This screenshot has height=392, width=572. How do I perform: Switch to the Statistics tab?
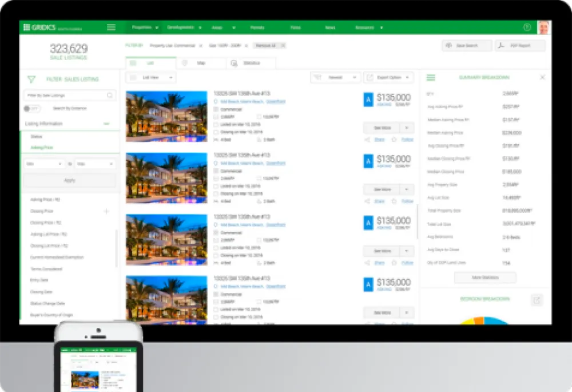pos(251,63)
